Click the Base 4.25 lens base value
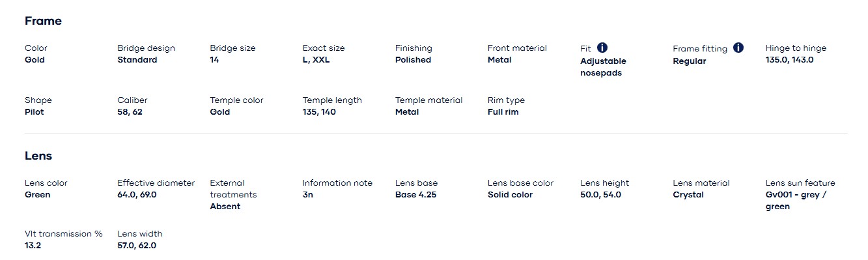The height and width of the screenshot is (260, 868). point(417,195)
